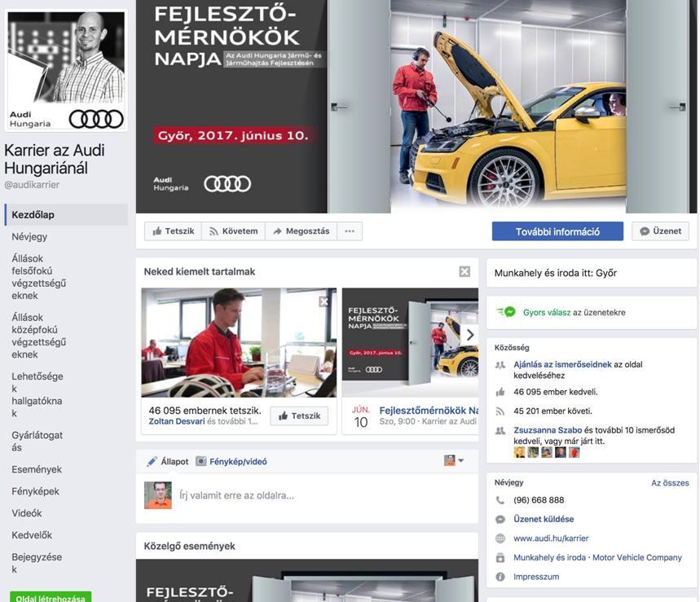Click the 46 095 ember kedveli text

point(556,392)
